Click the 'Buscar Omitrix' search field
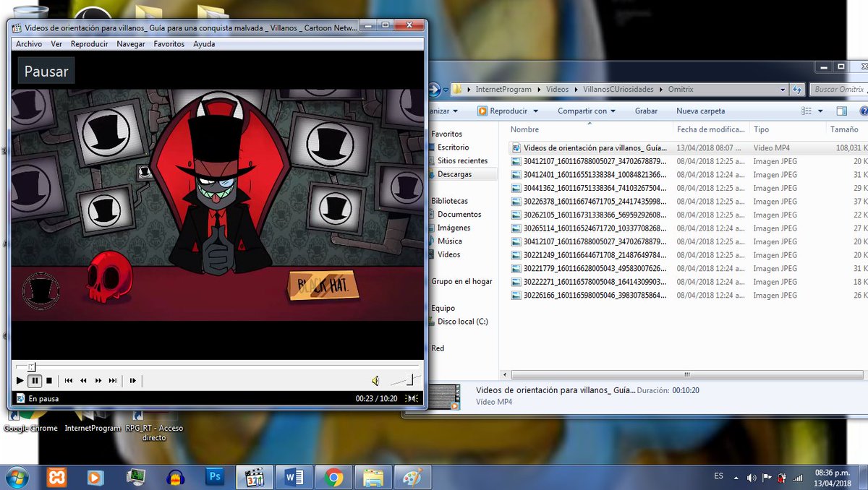 coord(838,90)
